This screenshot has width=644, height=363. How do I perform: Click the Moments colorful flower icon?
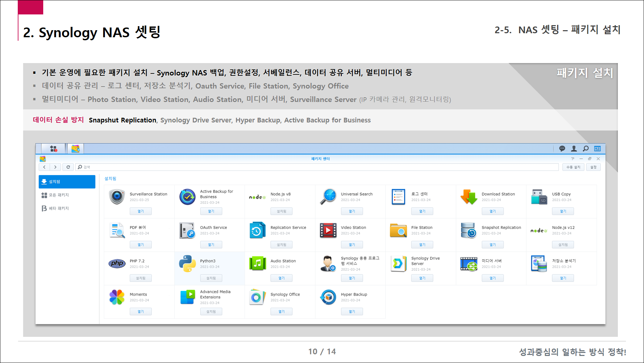click(x=117, y=297)
